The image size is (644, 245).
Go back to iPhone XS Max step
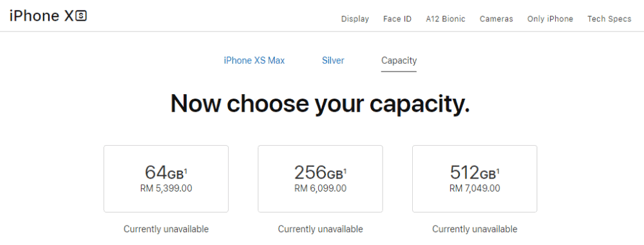pos(254,61)
